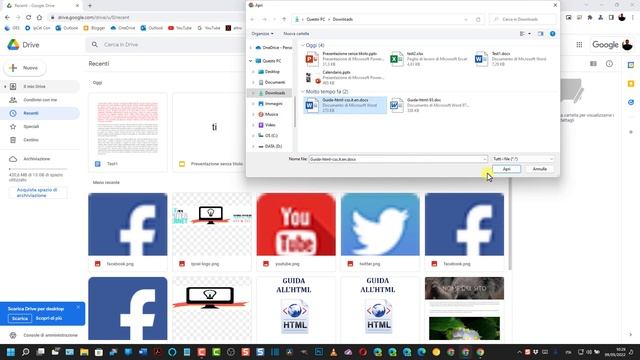Image resolution: width=640 pixels, height=360 pixels.
Task: Click Scopri di più in the banner
Action: (49, 318)
